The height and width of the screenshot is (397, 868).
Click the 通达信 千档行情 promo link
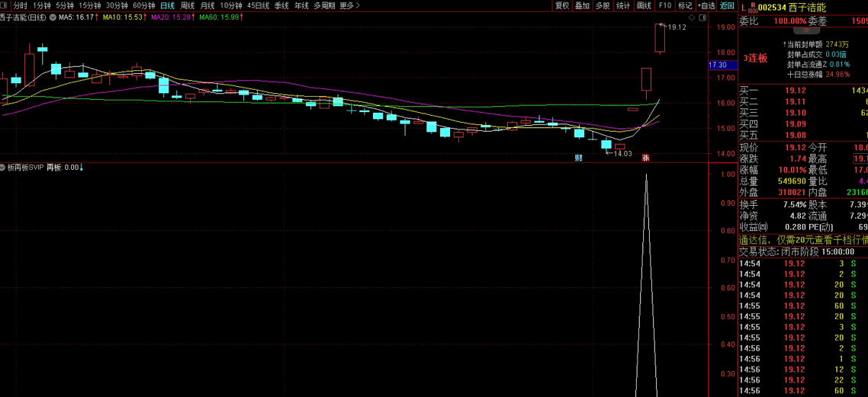click(803, 240)
